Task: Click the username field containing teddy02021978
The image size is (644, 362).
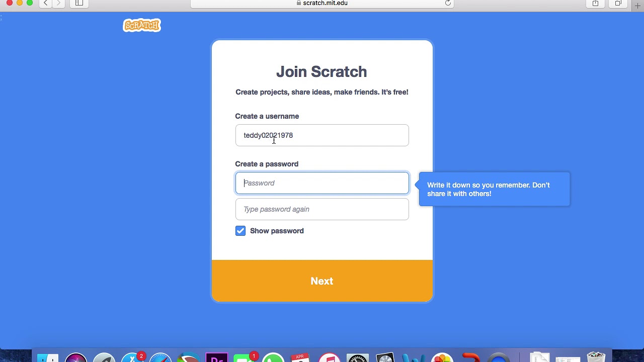Action: (x=322, y=135)
